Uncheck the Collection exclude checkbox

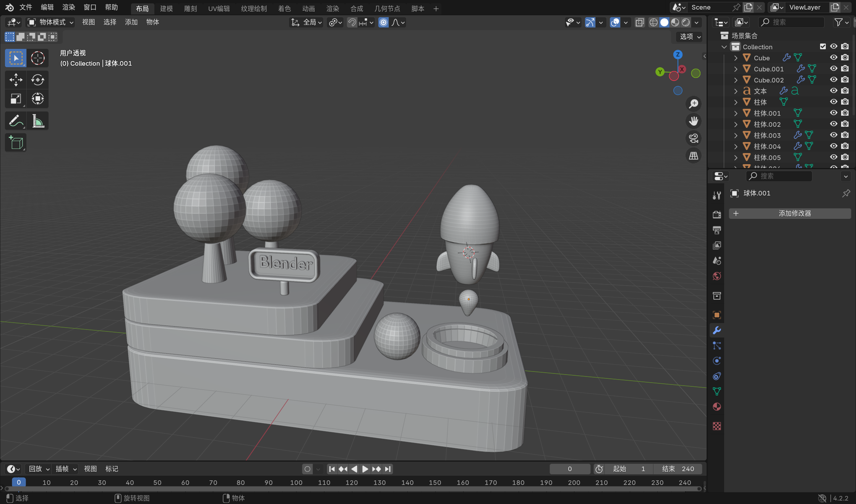[x=823, y=47]
